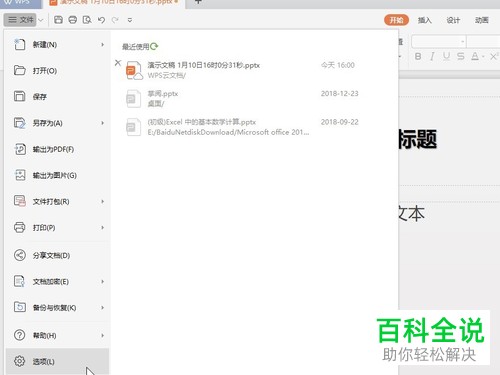Expand the 帮助(H) submenu arrow
The height and width of the screenshot is (375, 500).
pyautogui.click(x=102, y=335)
